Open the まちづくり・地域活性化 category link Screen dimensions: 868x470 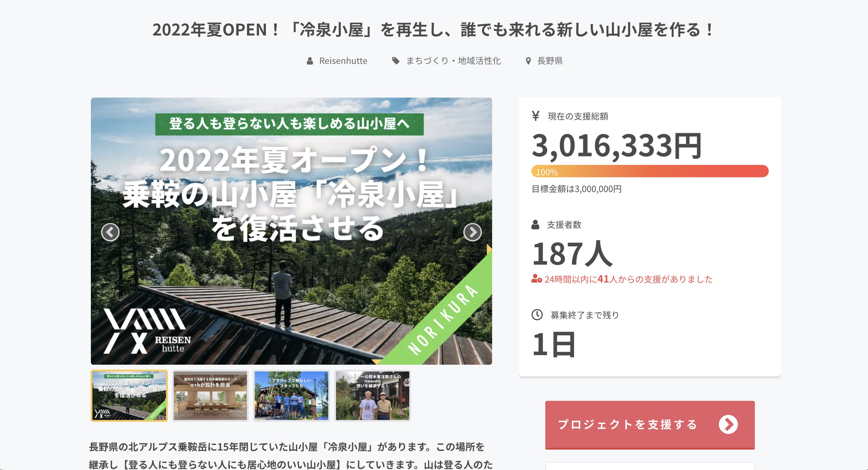(x=453, y=61)
